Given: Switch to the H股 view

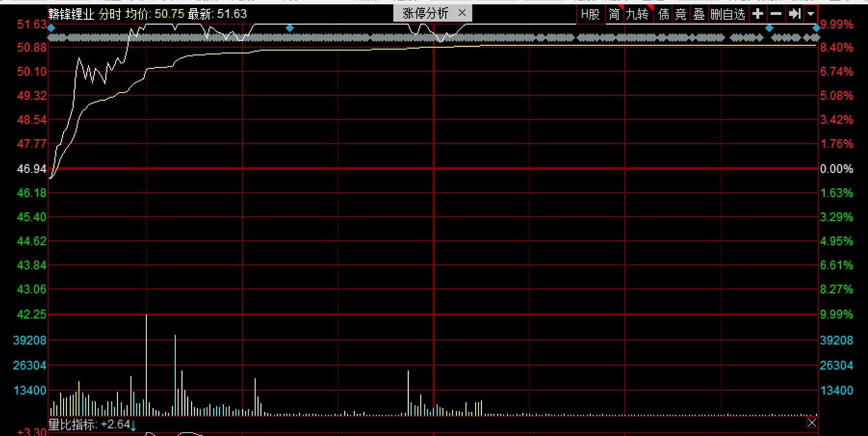Looking at the screenshot, I should [590, 14].
